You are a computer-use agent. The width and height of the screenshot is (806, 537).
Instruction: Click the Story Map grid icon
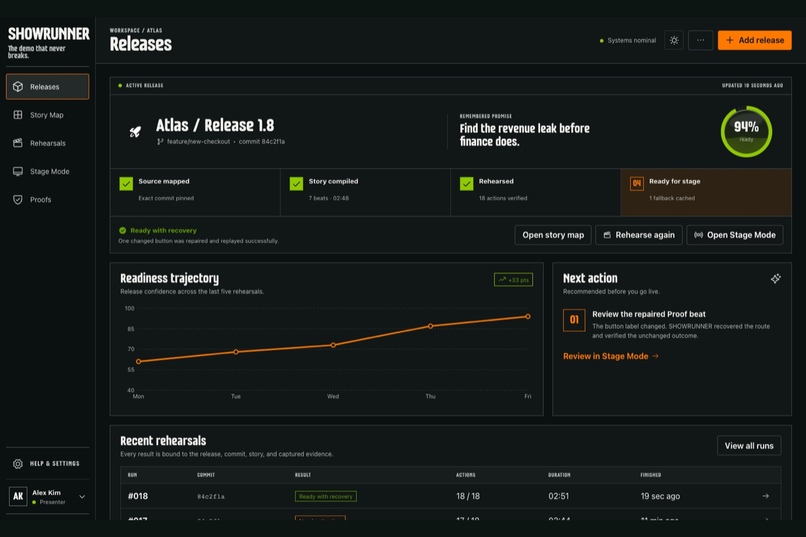pos(18,115)
